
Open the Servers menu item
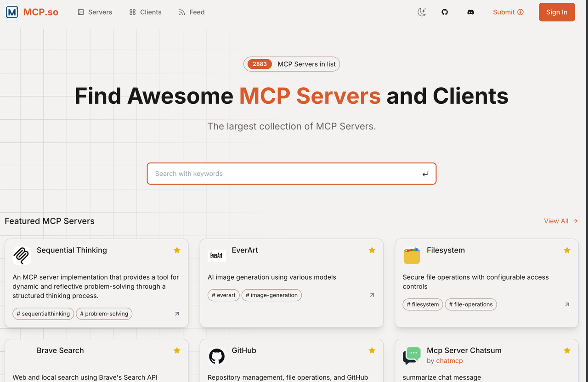pyautogui.click(x=95, y=12)
